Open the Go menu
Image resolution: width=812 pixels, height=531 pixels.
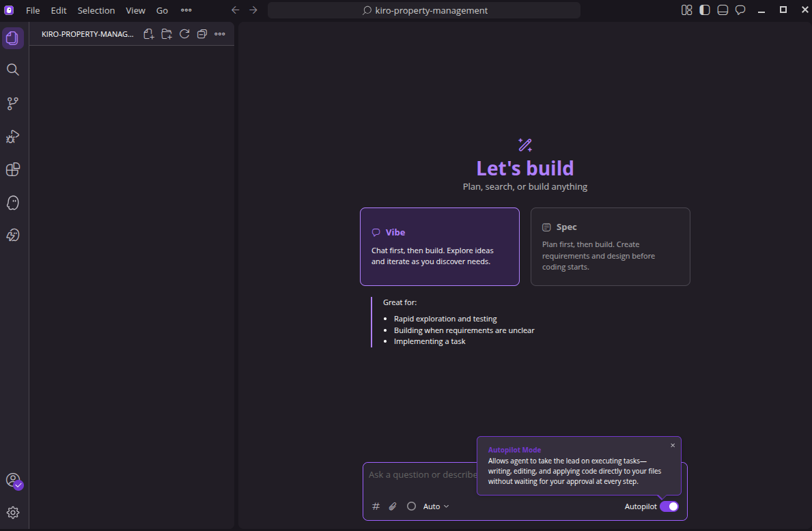tap(162, 10)
